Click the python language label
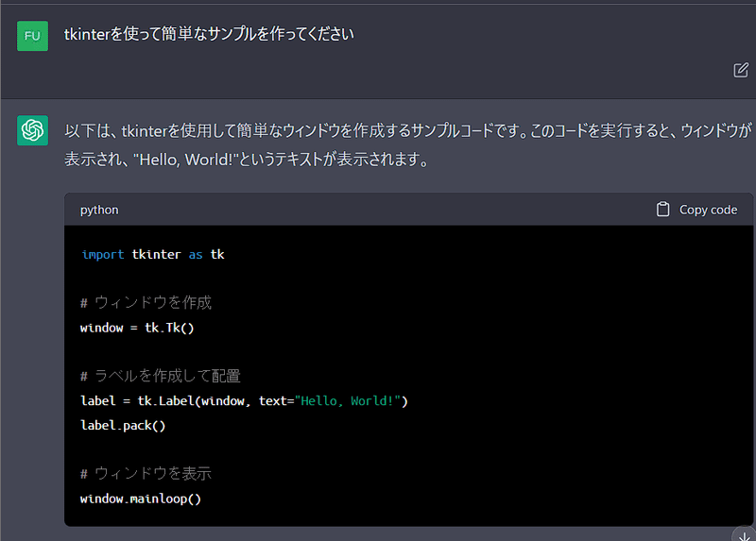This screenshot has width=756, height=541. click(x=99, y=210)
